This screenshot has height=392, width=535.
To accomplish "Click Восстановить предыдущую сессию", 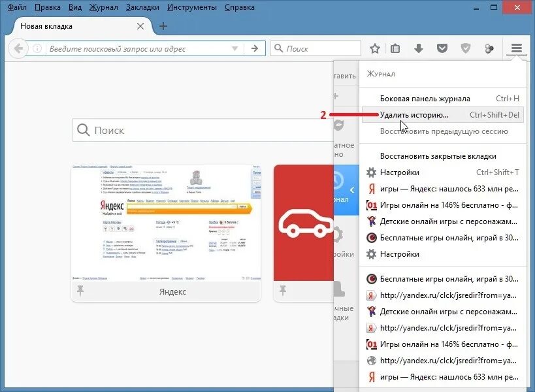I will pyautogui.click(x=442, y=131).
